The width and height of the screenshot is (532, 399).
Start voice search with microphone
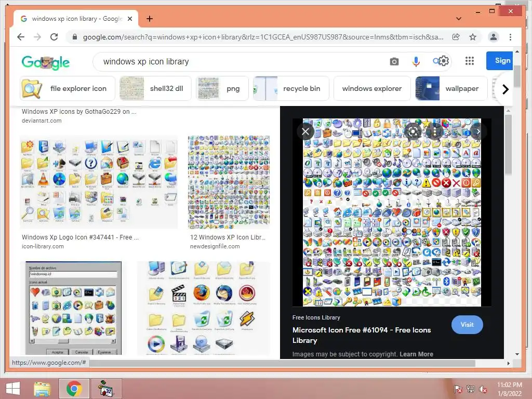[x=416, y=61]
